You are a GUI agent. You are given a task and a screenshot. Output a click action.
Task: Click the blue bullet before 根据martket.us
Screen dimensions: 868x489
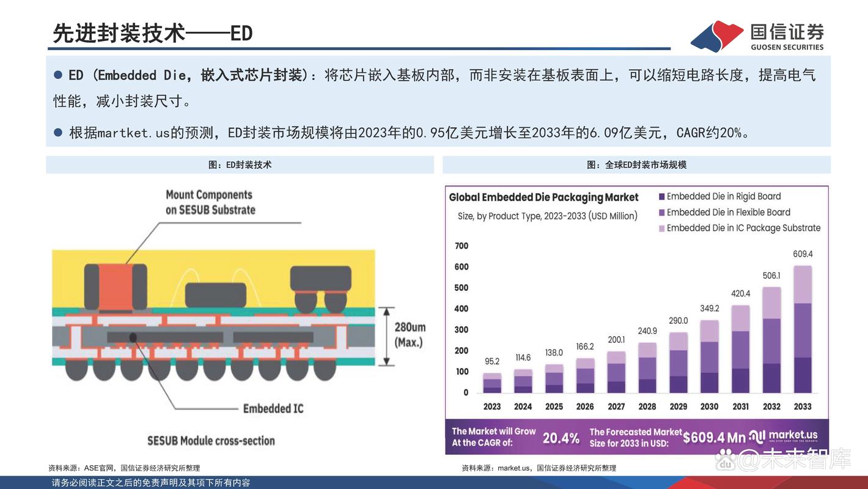58,132
